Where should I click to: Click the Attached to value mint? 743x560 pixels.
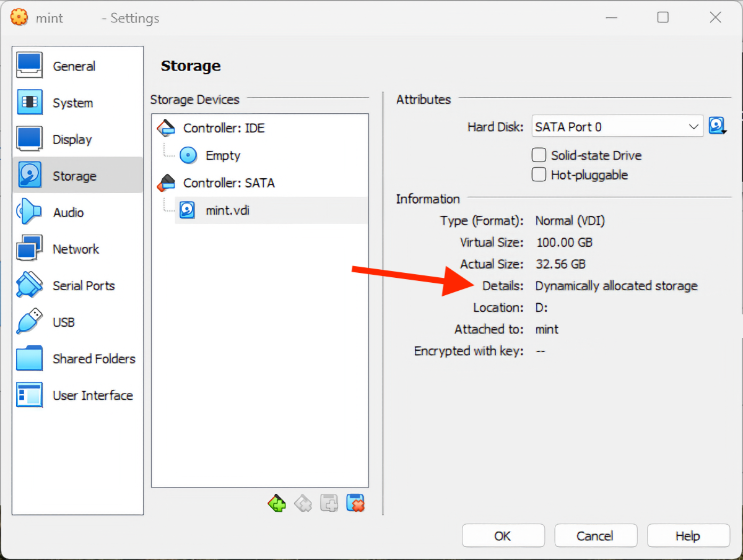click(547, 329)
